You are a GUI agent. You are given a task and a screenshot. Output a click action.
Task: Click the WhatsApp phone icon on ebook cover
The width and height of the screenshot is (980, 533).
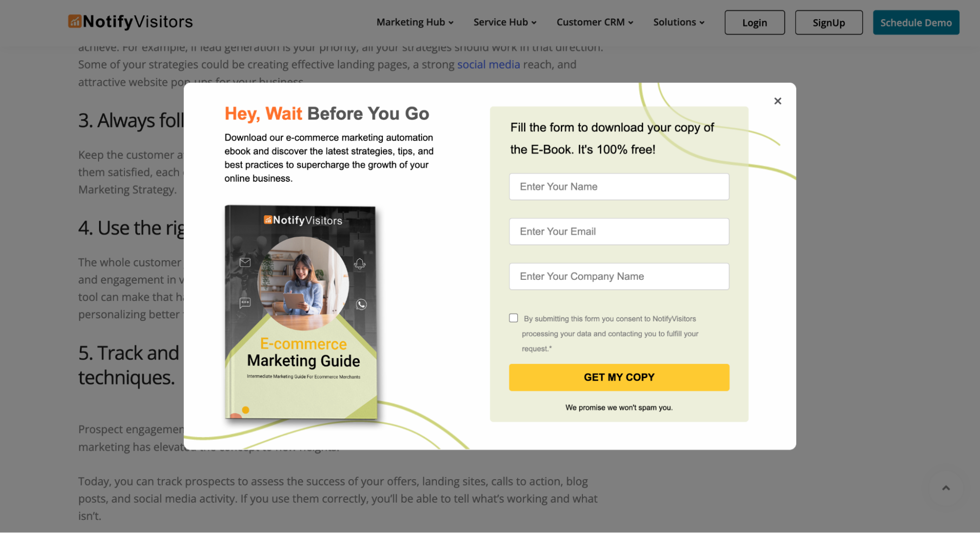(x=361, y=305)
